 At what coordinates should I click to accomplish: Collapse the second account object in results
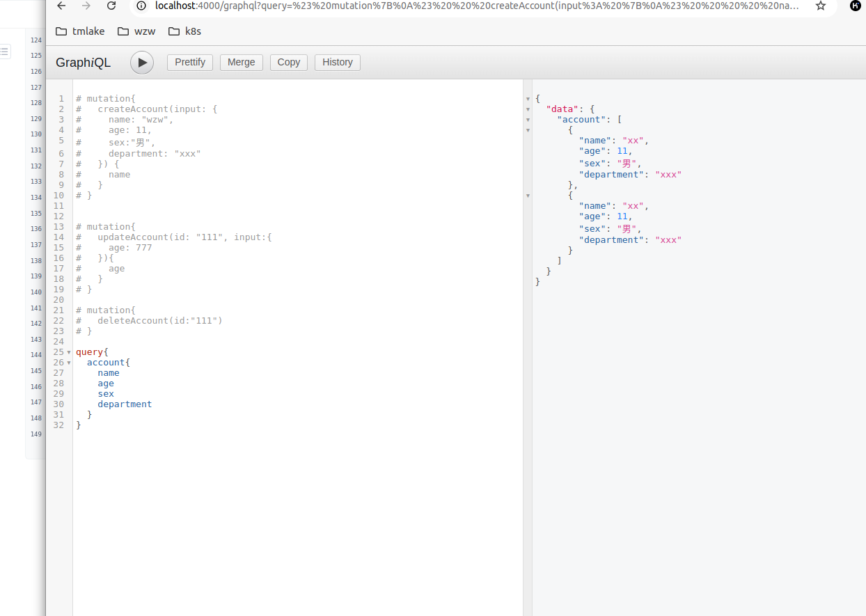tap(528, 196)
